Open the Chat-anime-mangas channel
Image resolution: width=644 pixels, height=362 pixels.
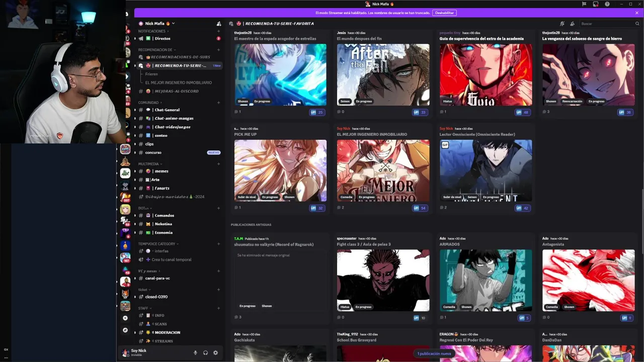click(179, 118)
